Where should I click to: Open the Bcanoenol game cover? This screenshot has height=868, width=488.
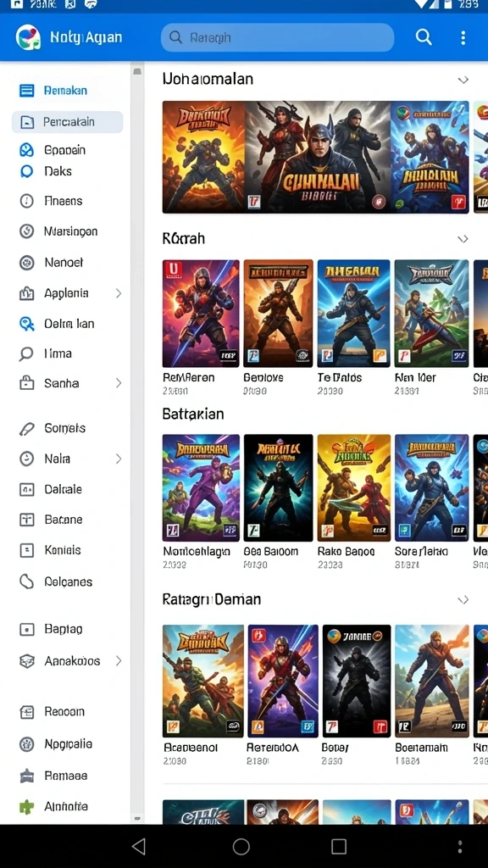click(203, 681)
